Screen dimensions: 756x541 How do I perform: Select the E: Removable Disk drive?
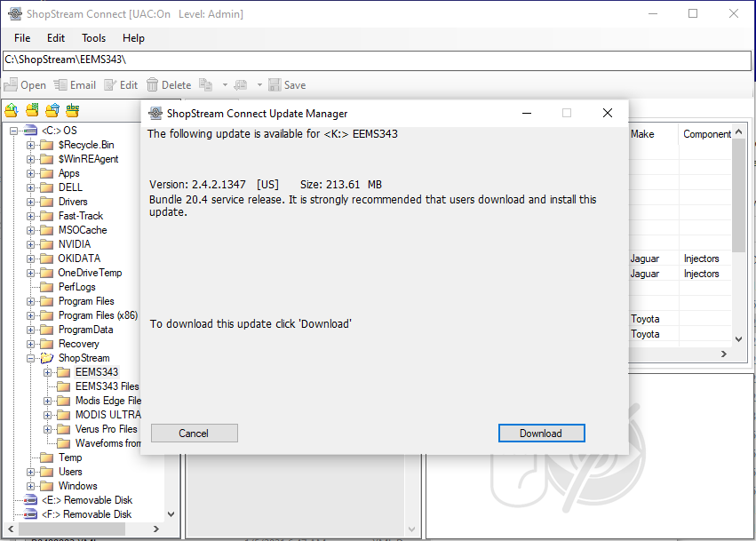(x=85, y=500)
